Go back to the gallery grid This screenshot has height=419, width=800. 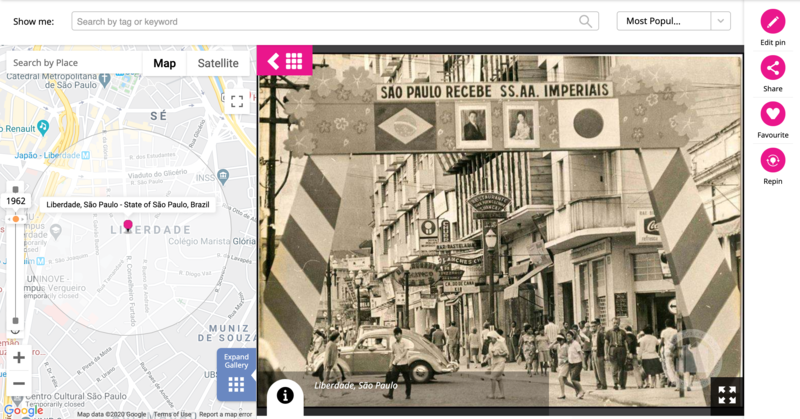click(x=285, y=61)
